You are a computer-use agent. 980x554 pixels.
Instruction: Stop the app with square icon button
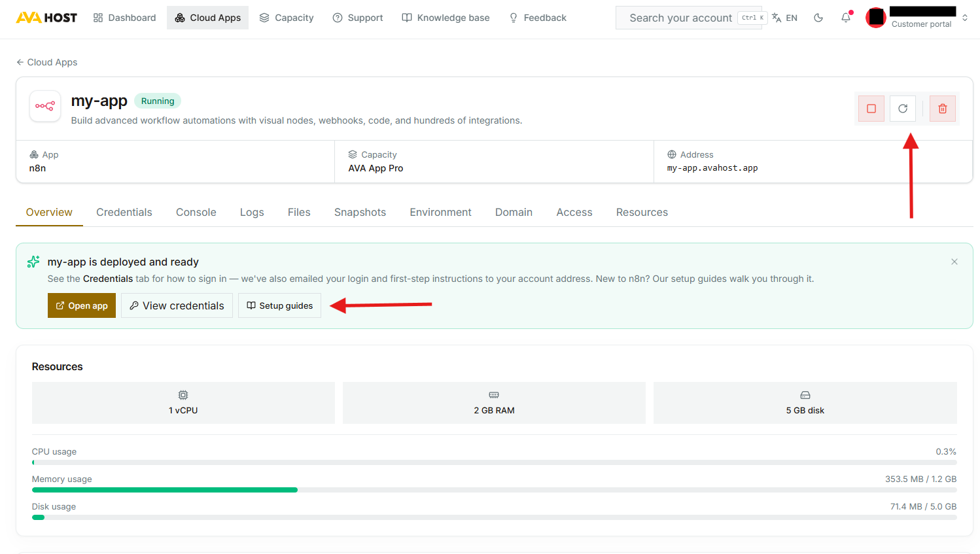(871, 109)
